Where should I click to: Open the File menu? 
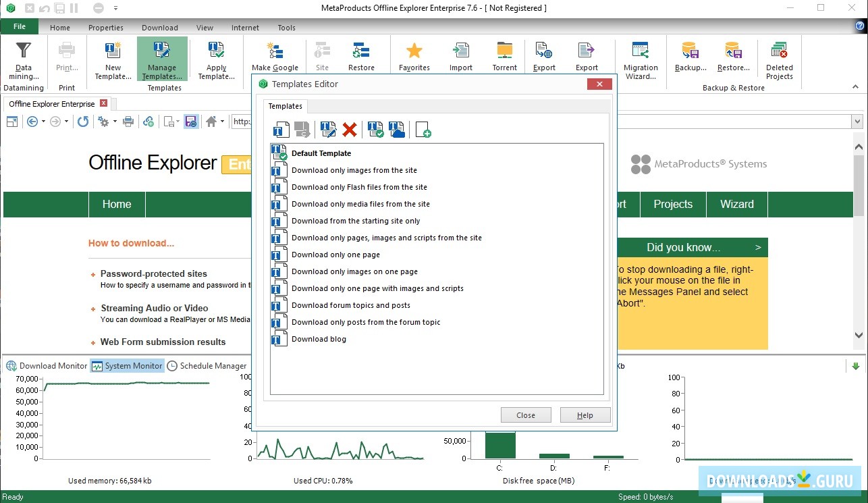pos(19,26)
